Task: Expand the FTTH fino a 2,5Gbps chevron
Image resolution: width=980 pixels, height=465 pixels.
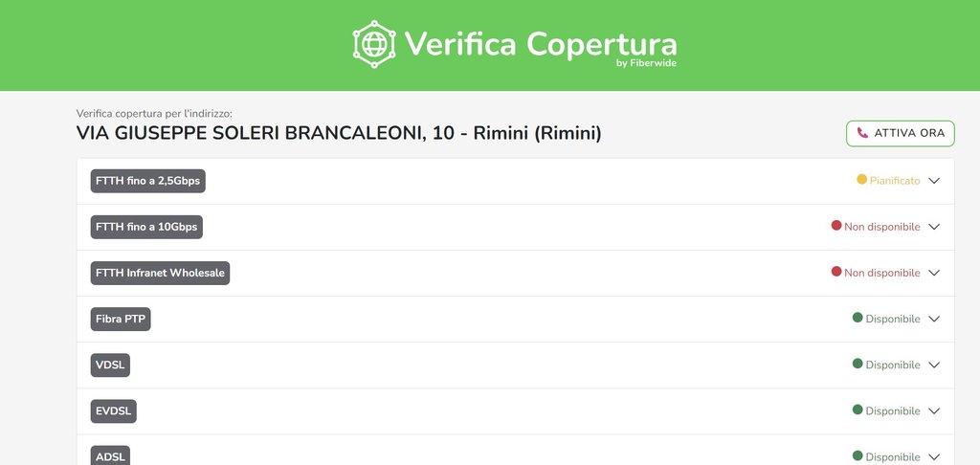Action: (935, 181)
